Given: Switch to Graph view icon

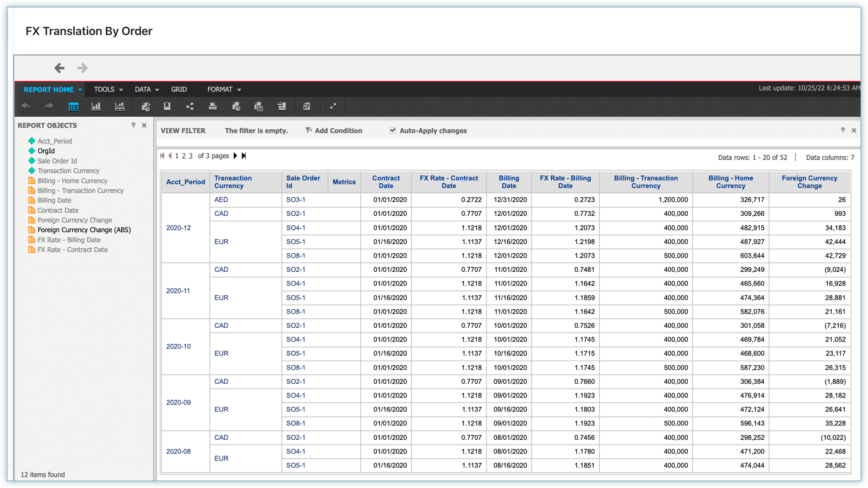Looking at the screenshot, I should [96, 107].
